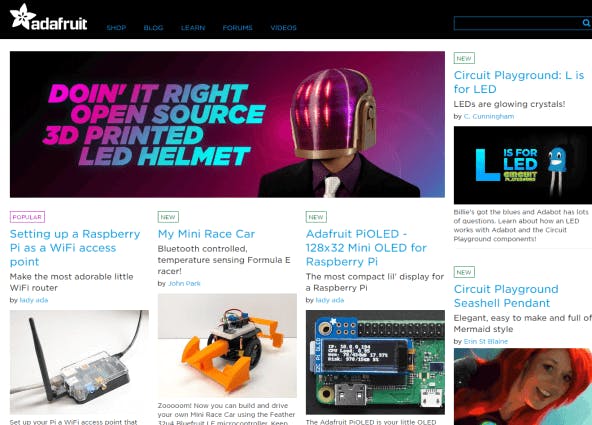Open the LED Helmet banner

coord(227,124)
